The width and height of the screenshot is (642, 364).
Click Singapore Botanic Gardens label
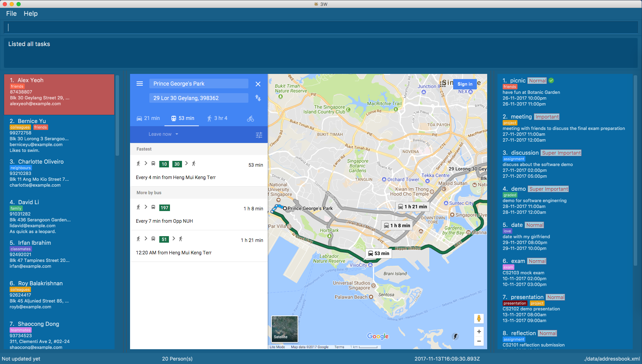(357, 166)
